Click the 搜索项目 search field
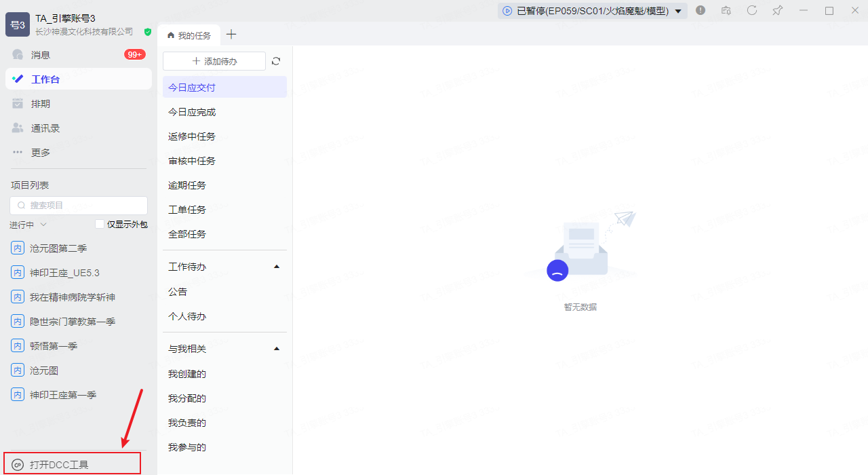 click(x=79, y=206)
